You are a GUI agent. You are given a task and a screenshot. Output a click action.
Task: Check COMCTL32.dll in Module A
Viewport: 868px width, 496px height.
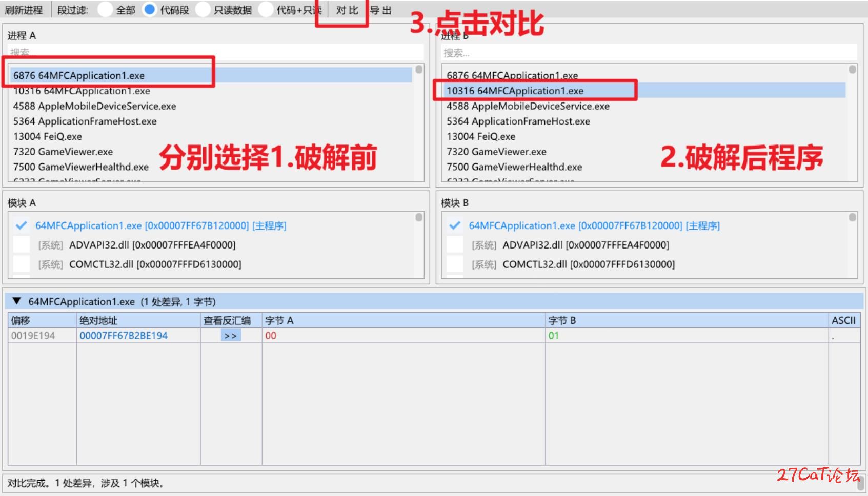click(22, 264)
